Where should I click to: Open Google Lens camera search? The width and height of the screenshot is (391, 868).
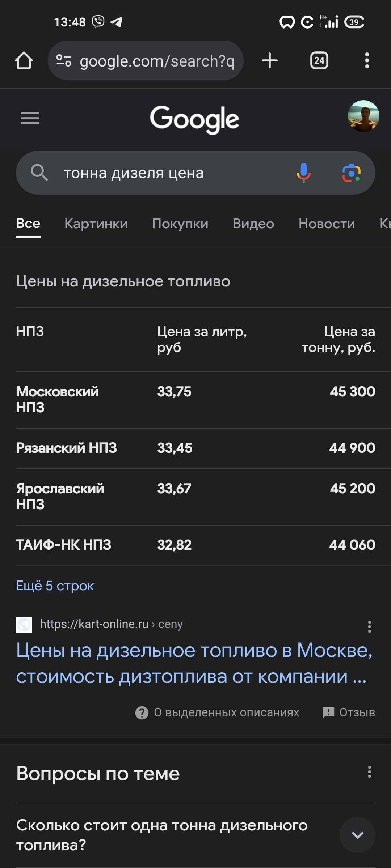(351, 173)
